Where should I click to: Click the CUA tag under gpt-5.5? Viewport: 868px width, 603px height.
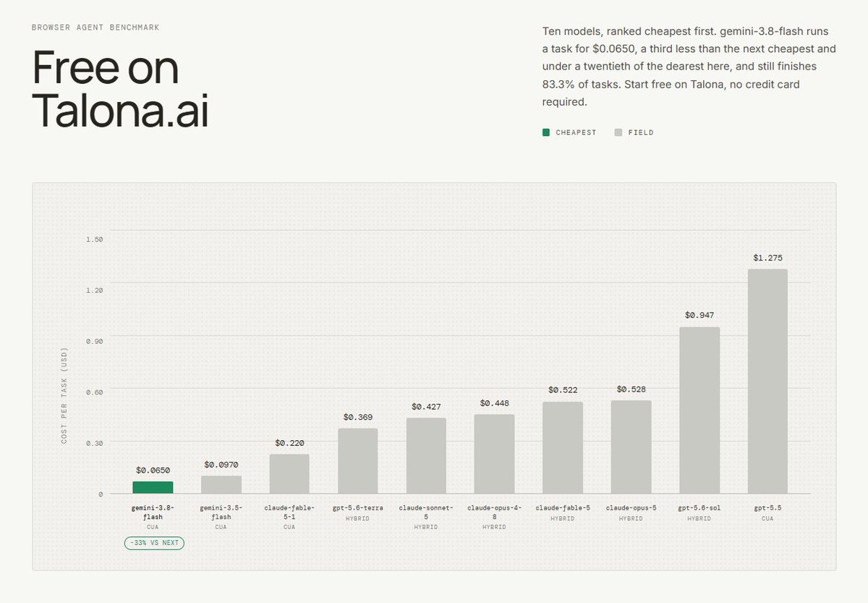767,518
